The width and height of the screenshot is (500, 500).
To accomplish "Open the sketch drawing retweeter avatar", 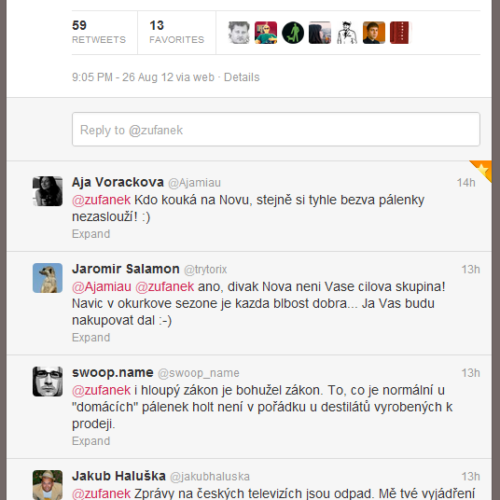I will [347, 33].
